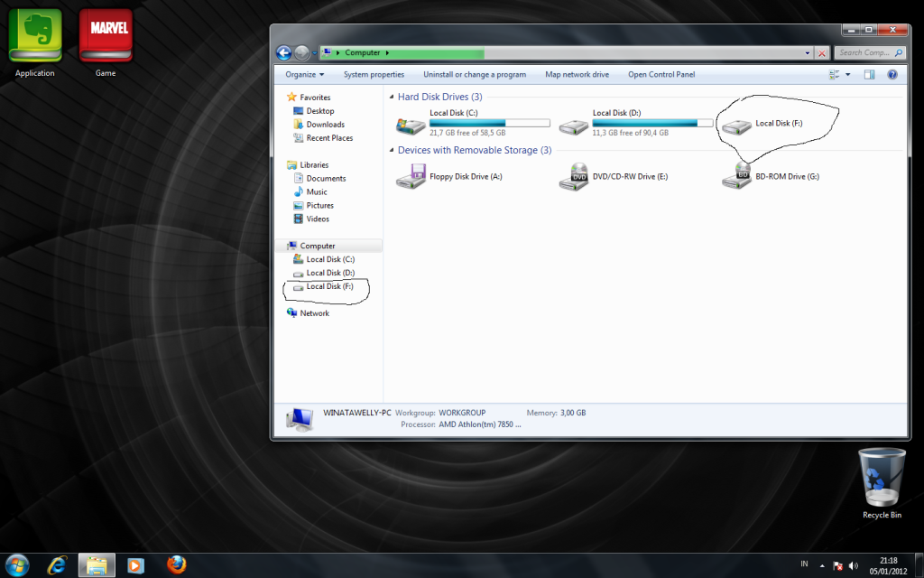Image resolution: width=924 pixels, height=578 pixels.
Task: Click the search magnifier icon
Action: tap(899, 52)
